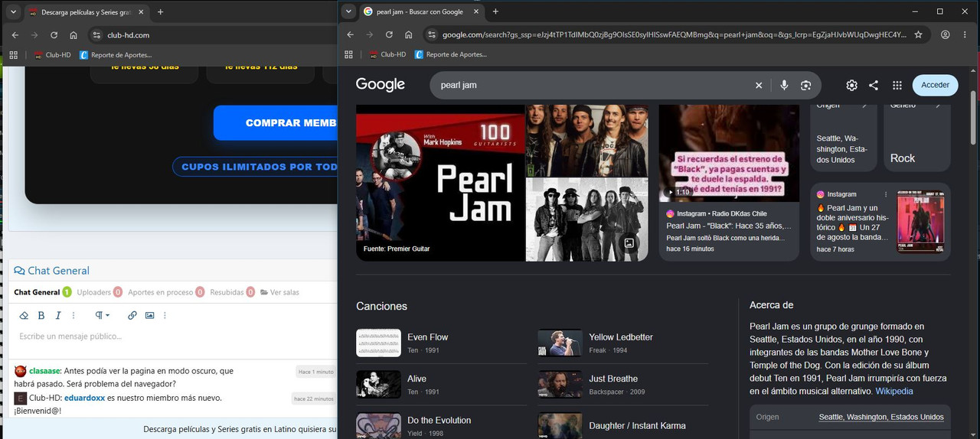Focus the 'Escribe un mensaje público' field

click(x=172, y=337)
